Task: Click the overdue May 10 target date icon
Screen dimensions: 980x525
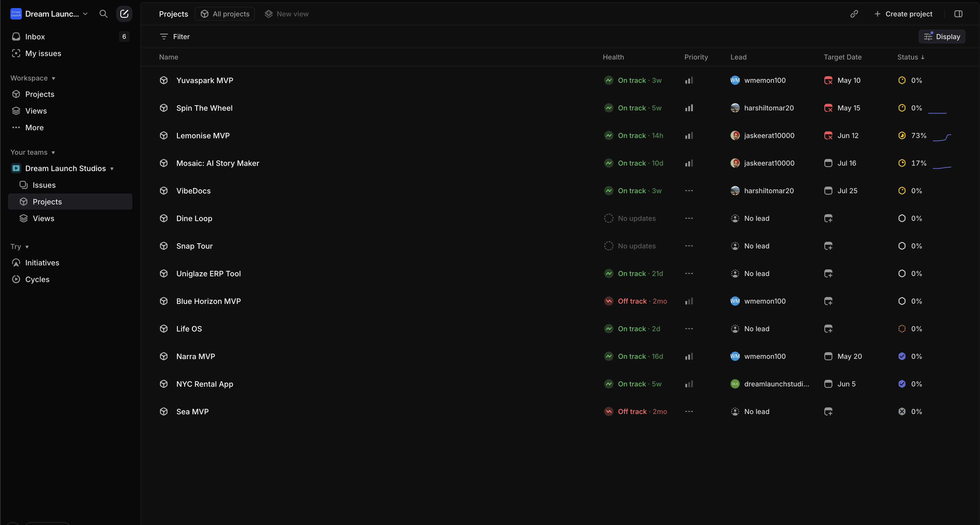Action: tap(828, 80)
